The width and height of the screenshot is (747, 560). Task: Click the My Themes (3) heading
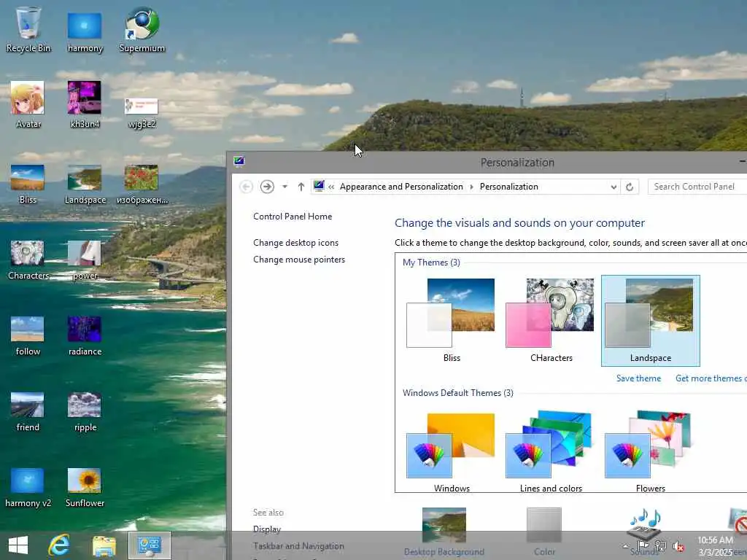click(x=431, y=262)
